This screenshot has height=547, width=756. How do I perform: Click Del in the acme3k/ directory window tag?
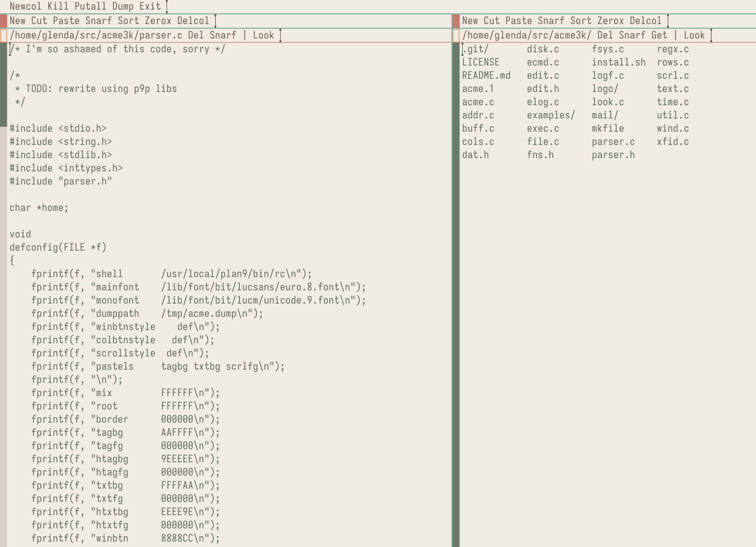(605, 35)
